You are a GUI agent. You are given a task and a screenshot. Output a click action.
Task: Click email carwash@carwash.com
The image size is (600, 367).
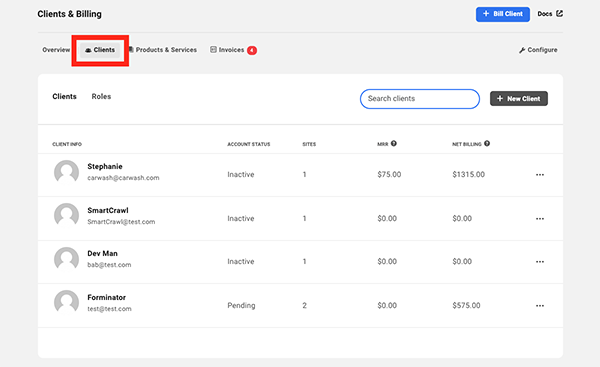click(123, 178)
